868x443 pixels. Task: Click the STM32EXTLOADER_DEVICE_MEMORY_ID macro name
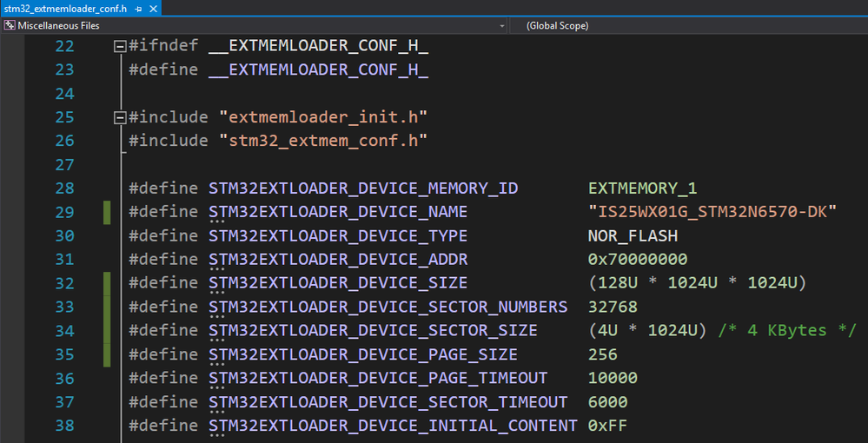[363, 188]
